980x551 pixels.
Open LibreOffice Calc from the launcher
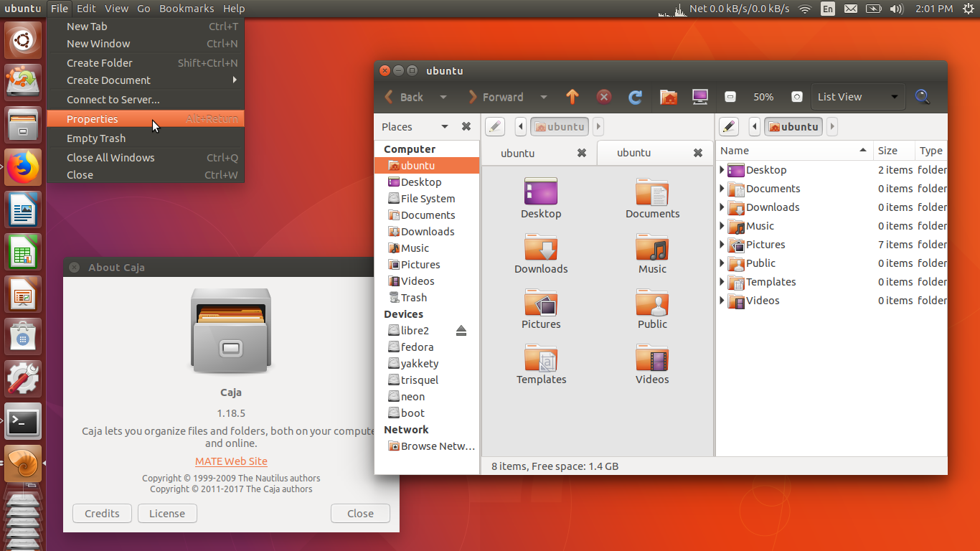click(23, 252)
